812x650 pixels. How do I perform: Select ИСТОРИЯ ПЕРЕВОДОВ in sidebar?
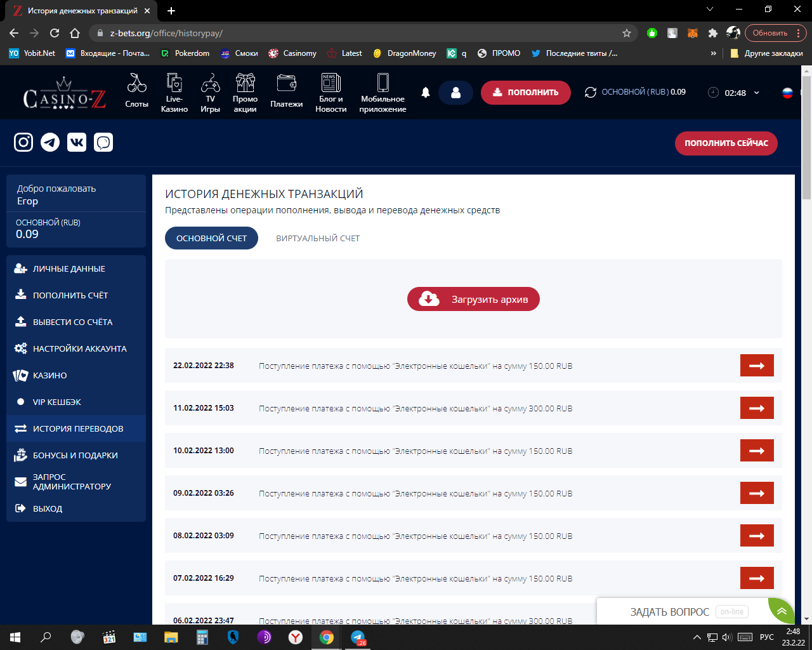(x=76, y=428)
